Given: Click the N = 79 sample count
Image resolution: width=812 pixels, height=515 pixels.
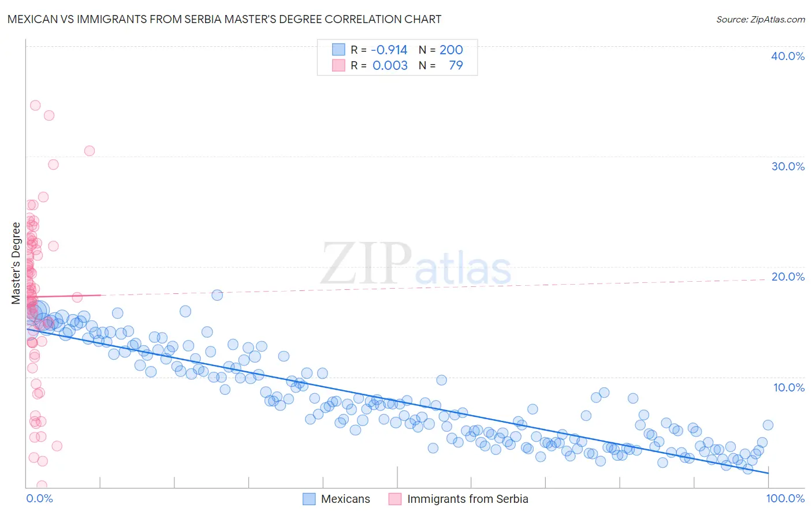Looking at the screenshot, I should (x=441, y=65).
